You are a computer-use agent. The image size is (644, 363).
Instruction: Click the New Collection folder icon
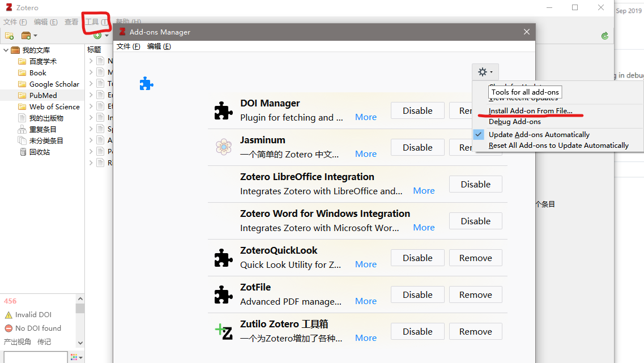(9, 36)
